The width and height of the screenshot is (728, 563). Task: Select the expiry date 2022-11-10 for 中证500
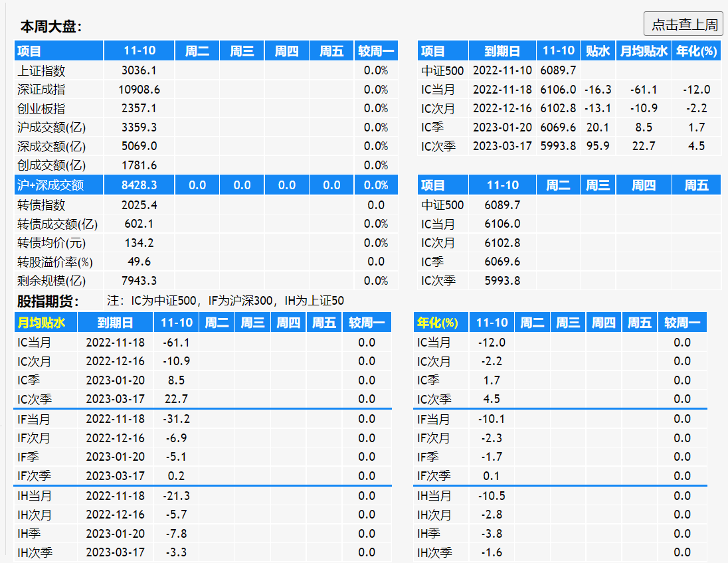click(x=502, y=70)
